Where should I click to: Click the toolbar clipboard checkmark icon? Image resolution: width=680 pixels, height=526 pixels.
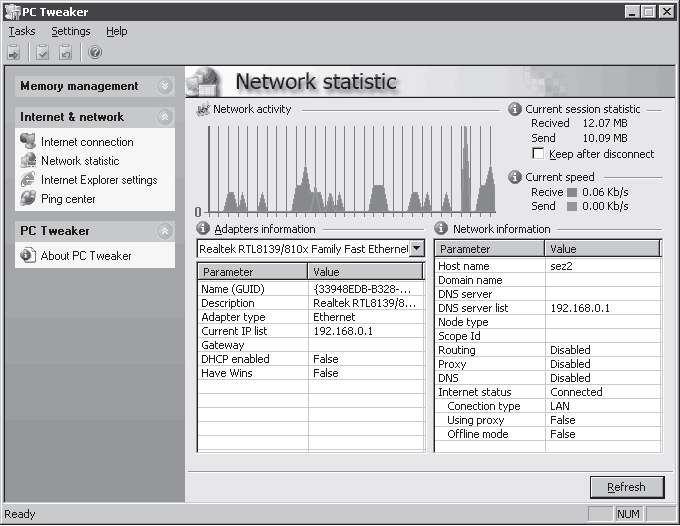coord(42,52)
